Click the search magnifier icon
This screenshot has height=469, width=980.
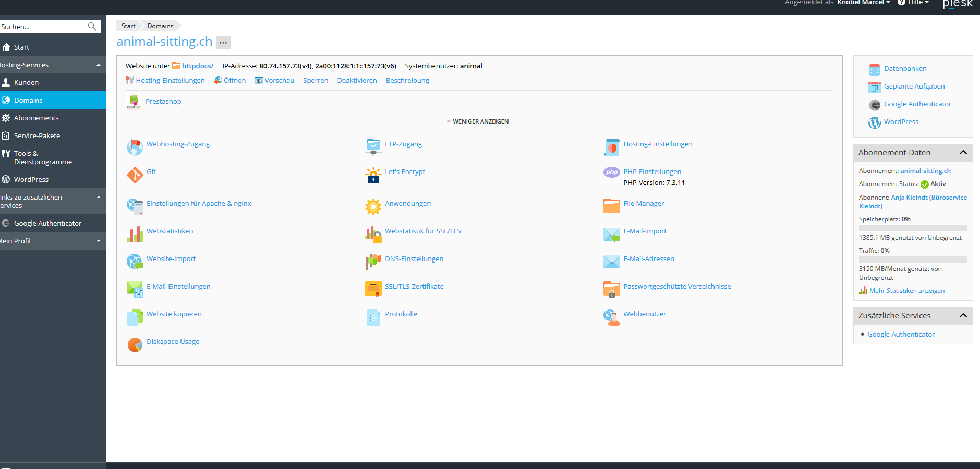coord(92,27)
